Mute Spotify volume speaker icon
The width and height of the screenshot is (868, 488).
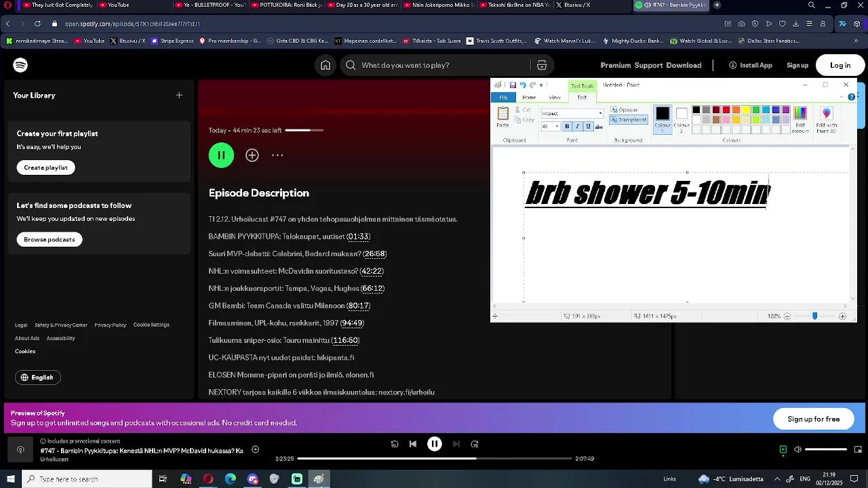click(x=797, y=449)
